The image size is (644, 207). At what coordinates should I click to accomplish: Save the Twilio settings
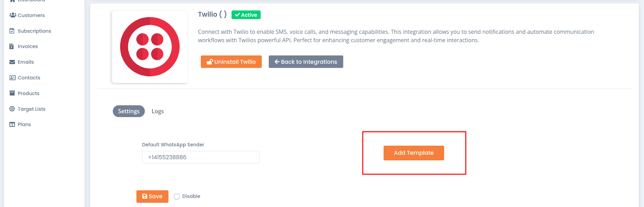[152, 197]
